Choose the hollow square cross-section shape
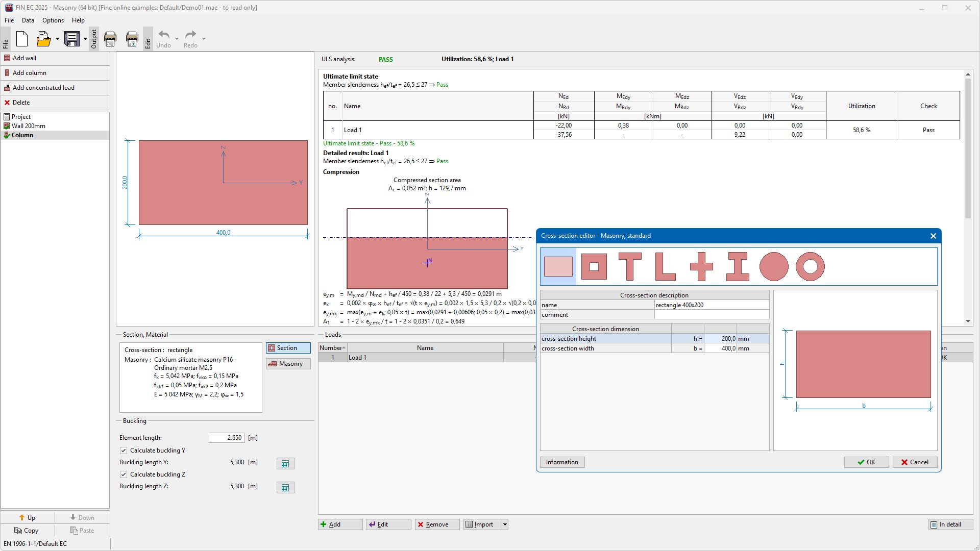 (x=594, y=266)
